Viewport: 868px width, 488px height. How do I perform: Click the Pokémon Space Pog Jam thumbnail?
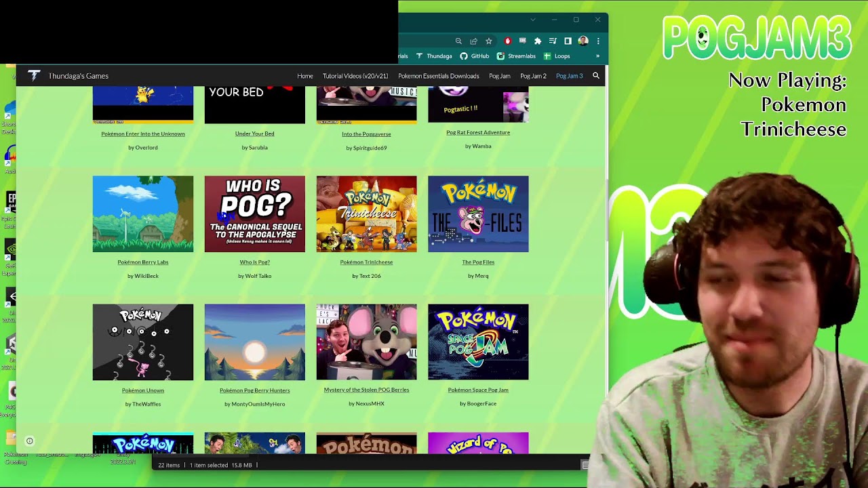[478, 342]
